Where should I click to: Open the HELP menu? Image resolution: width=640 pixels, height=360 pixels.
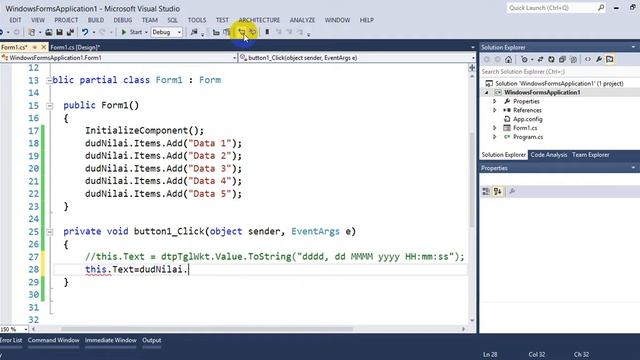pos(367,20)
